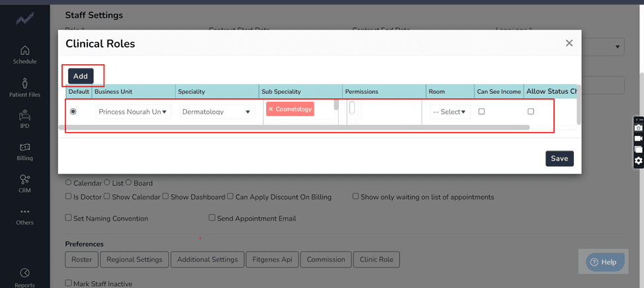Tick the Allow Status Change checkbox
The image size is (644, 288).
(530, 112)
